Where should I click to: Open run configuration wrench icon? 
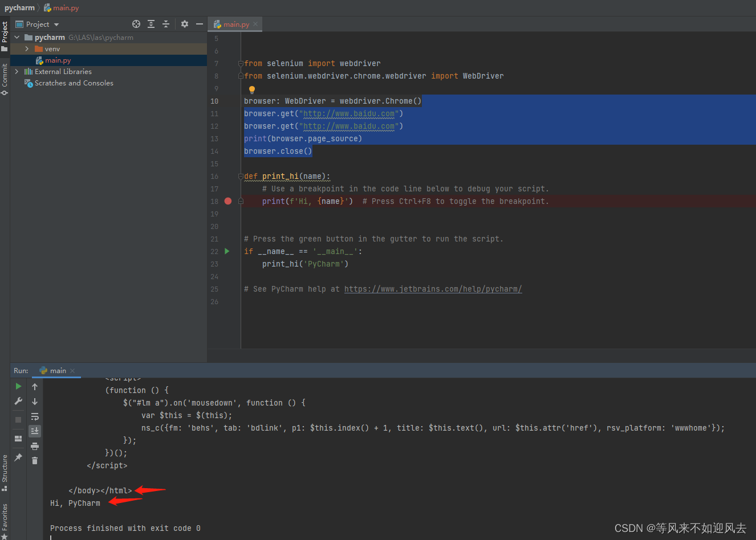point(18,401)
